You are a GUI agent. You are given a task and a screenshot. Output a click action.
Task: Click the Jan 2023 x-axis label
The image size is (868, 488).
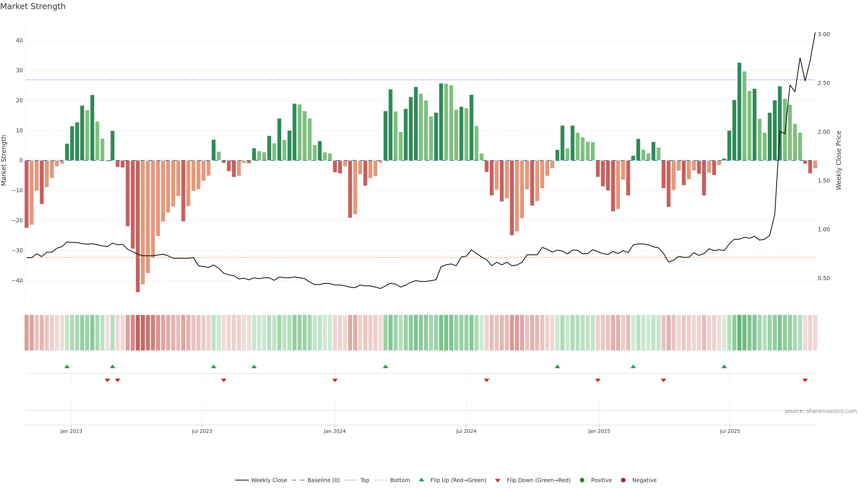(71, 431)
